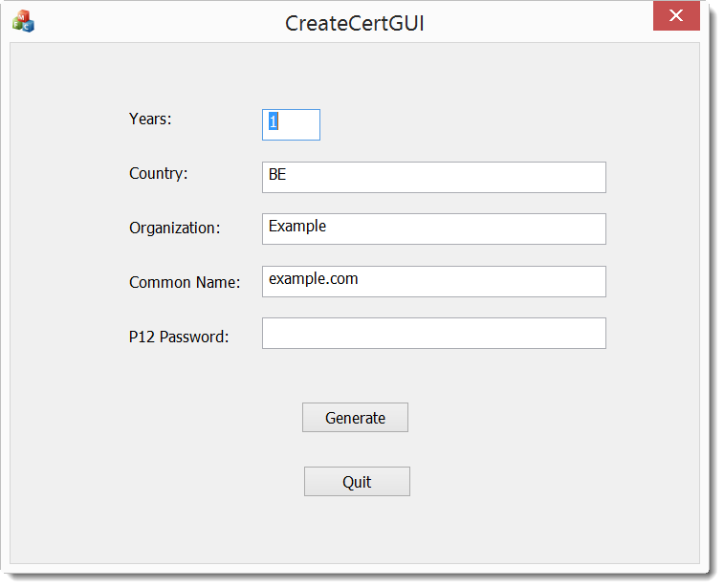724x588 pixels.
Task: Click the highlighted "1" in Years
Action: (x=274, y=122)
